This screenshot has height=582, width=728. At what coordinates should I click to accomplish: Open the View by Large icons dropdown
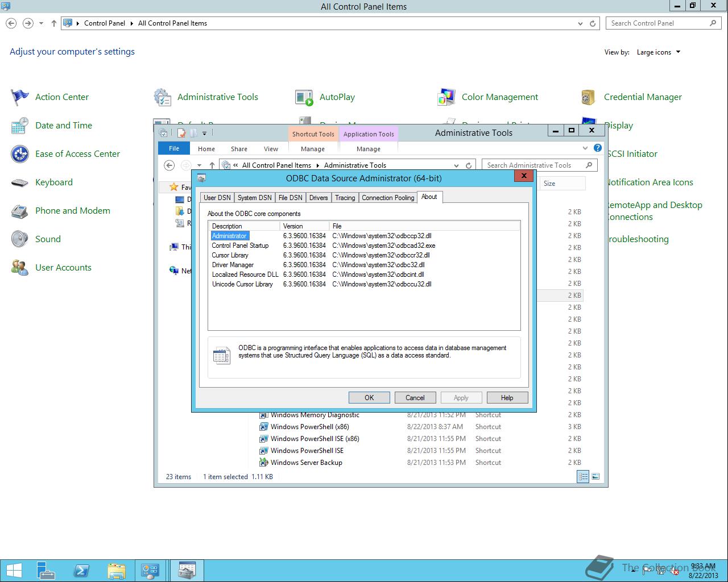[x=659, y=52]
